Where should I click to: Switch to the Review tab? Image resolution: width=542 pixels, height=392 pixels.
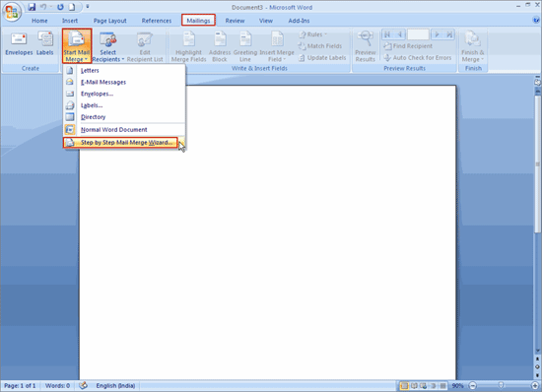click(236, 21)
